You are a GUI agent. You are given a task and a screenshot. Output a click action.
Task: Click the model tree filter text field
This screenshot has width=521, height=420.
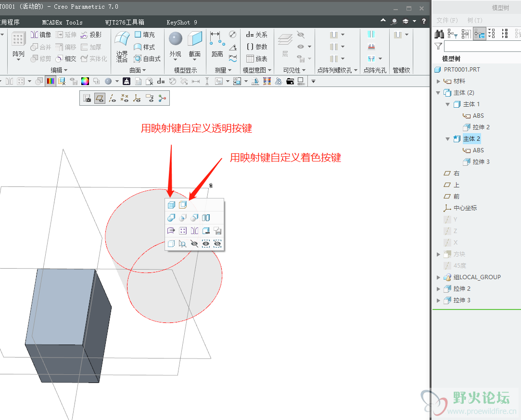483,46
